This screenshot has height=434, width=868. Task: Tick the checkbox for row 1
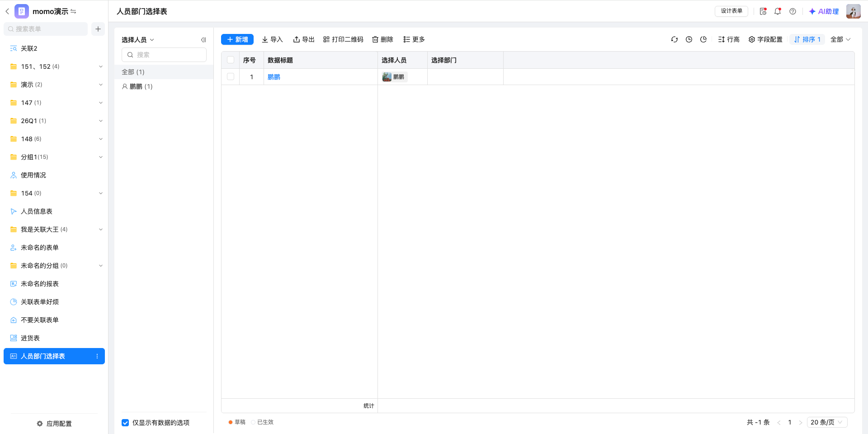(231, 76)
